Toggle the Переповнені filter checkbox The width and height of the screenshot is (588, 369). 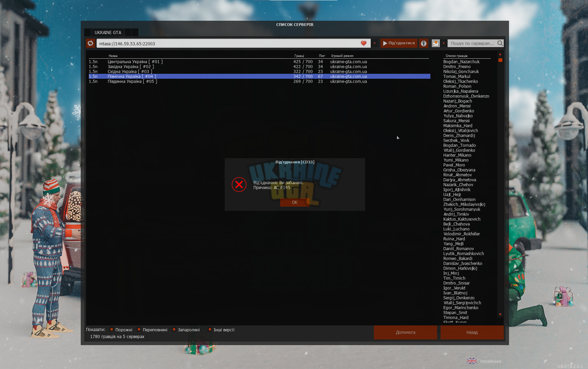[x=139, y=330]
